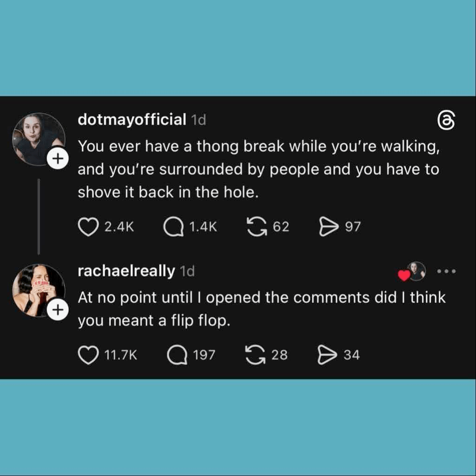Click the 1d timestamp on dotmayofficial's post
The image size is (476, 476).
pos(198,120)
